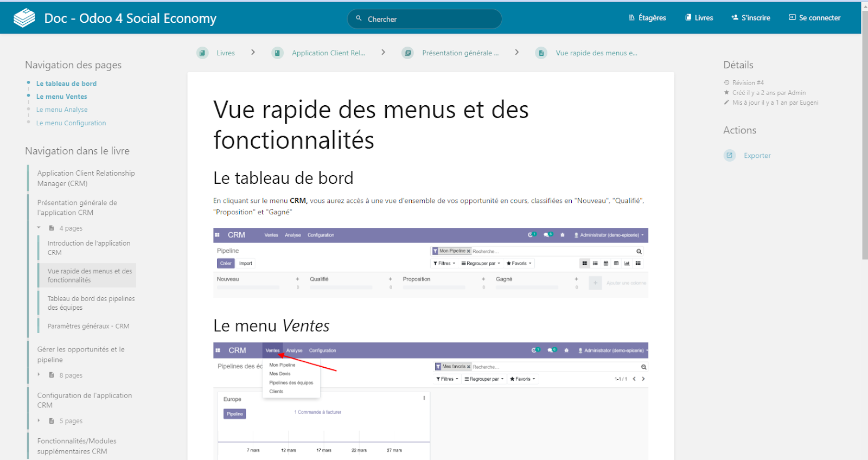This screenshot has width=868, height=460.
Task: Click the pages icon beside 4 pages
Action: coord(52,228)
